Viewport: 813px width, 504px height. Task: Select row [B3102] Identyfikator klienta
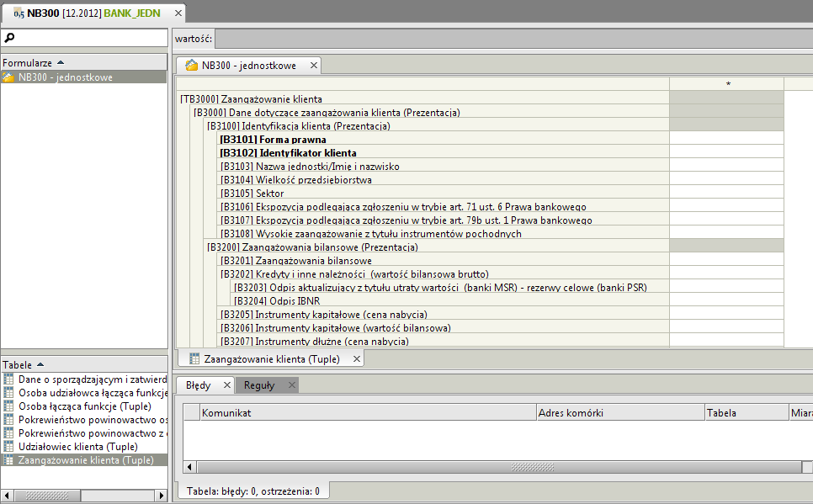click(444, 153)
